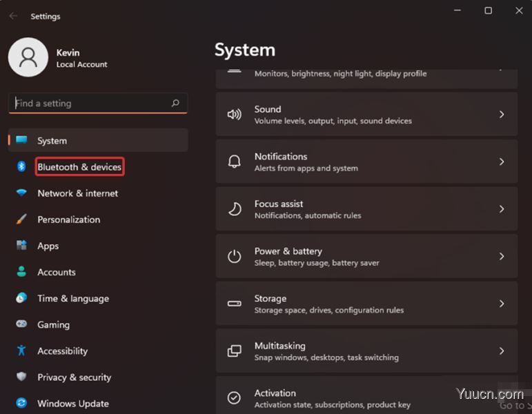Expand Sound settings with its chevron
The width and height of the screenshot is (532, 414).
(x=502, y=115)
